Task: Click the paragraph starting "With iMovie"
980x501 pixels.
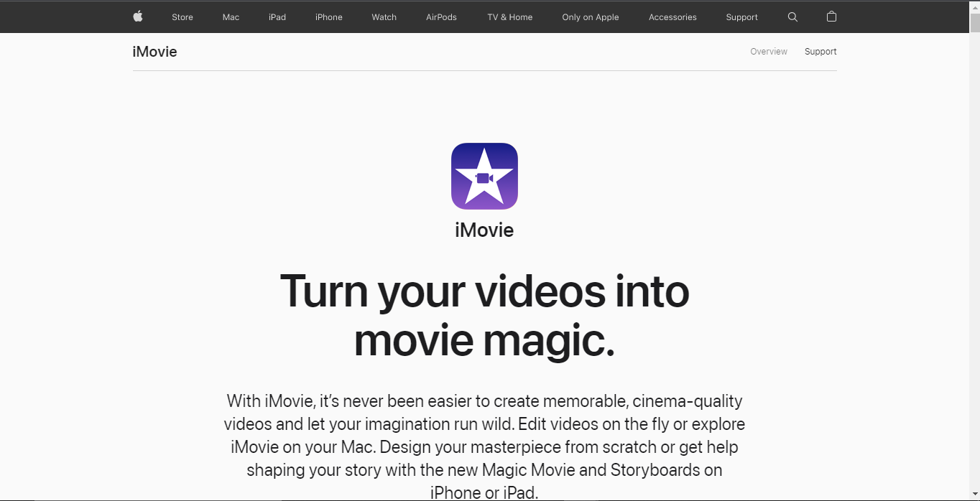Action: [x=484, y=446]
